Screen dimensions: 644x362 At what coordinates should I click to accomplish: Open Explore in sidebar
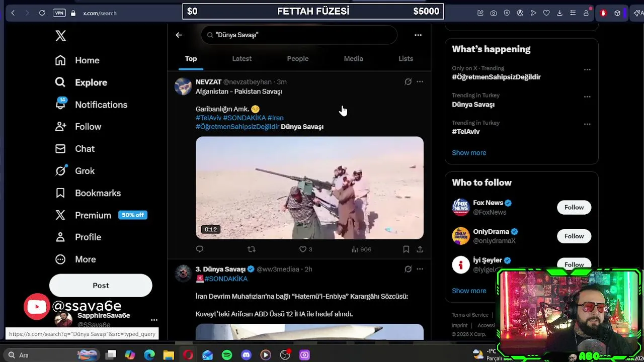coord(81,82)
